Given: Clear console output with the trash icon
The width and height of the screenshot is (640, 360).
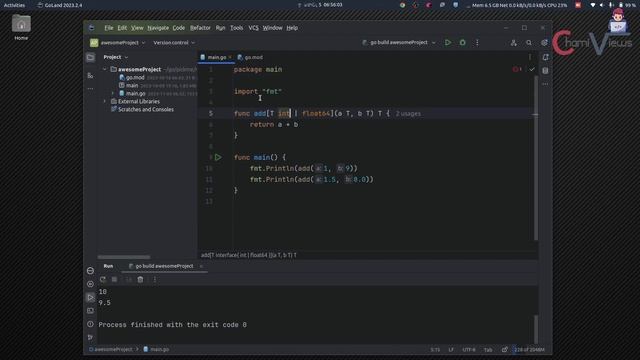Looking at the screenshot, I should pos(140,280).
